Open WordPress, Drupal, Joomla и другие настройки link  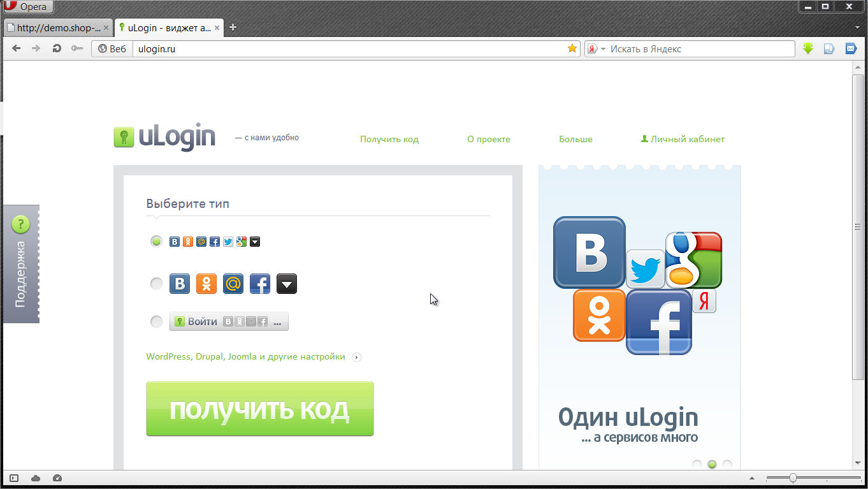[245, 356]
